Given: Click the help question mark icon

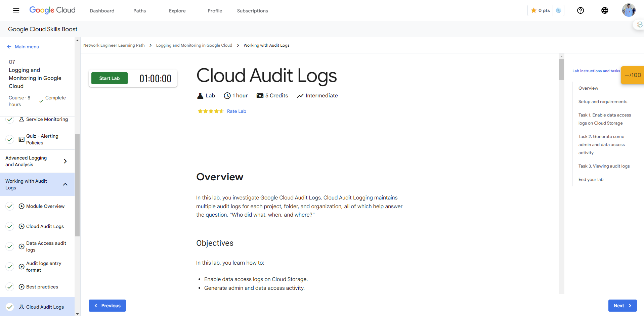Looking at the screenshot, I should [580, 10].
